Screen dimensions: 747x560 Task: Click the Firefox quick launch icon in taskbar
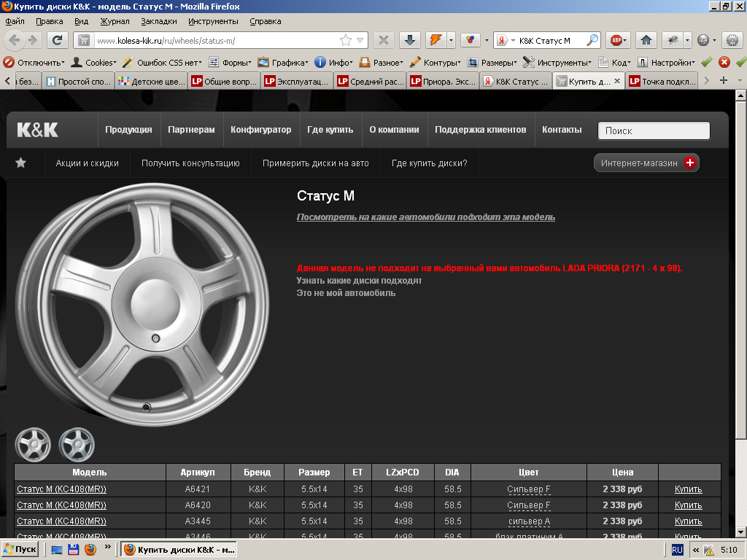[90, 550]
